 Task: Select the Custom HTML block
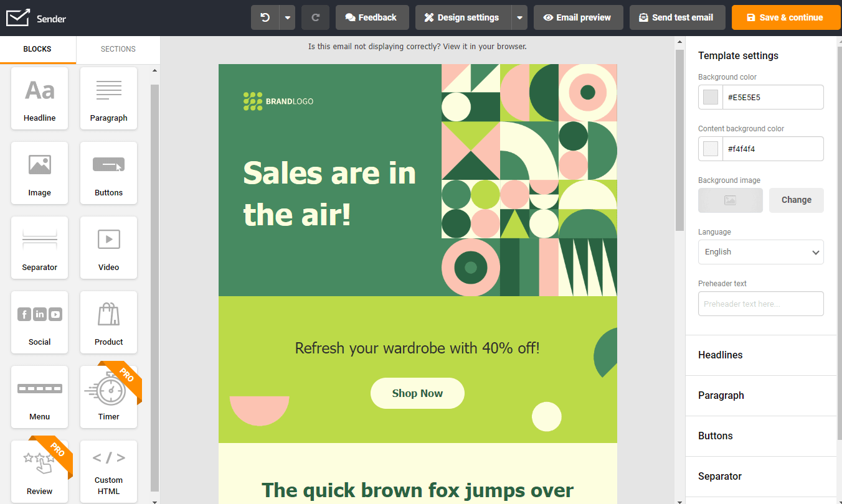(108, 472)
